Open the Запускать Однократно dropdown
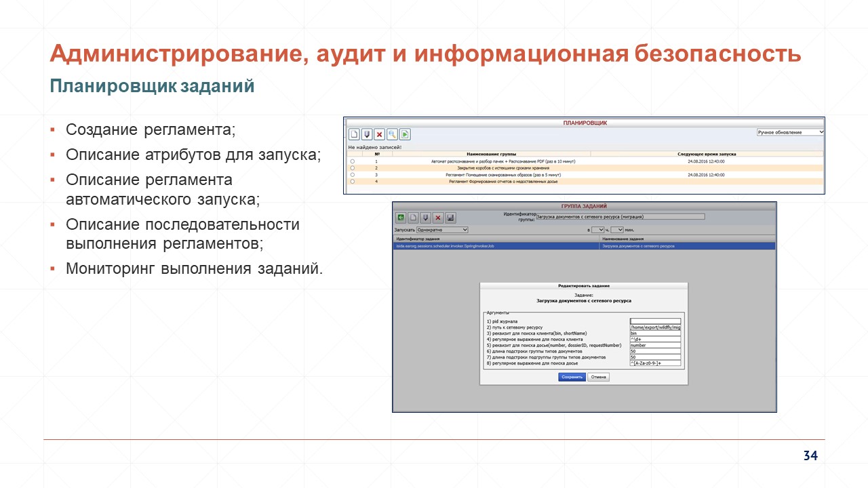The height and width of the screenshot is (488, 868). tap(443, 230)
